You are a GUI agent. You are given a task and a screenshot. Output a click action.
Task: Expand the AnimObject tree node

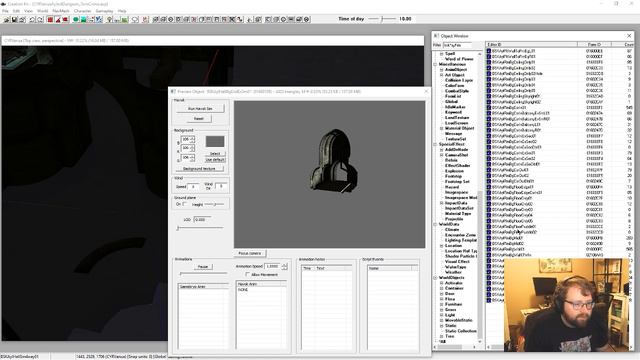(x=442, y=70)
